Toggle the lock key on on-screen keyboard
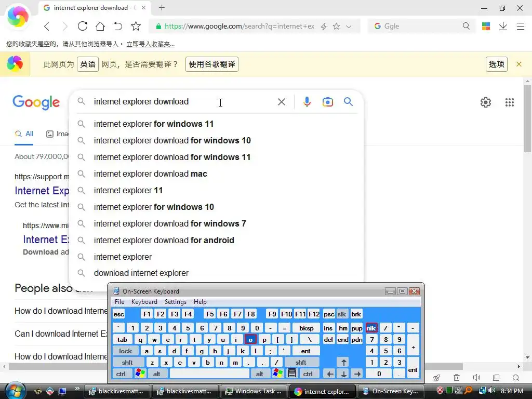 pyautogui.click(x=126, y=351)
